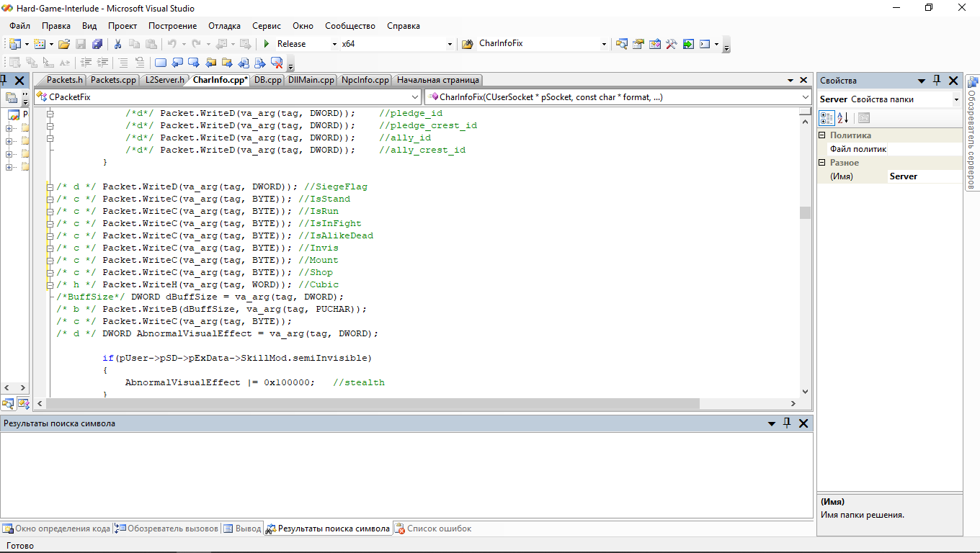Open the Список ошибок tab
This screenshot has height=553, width=980.
tap(432, 529)
